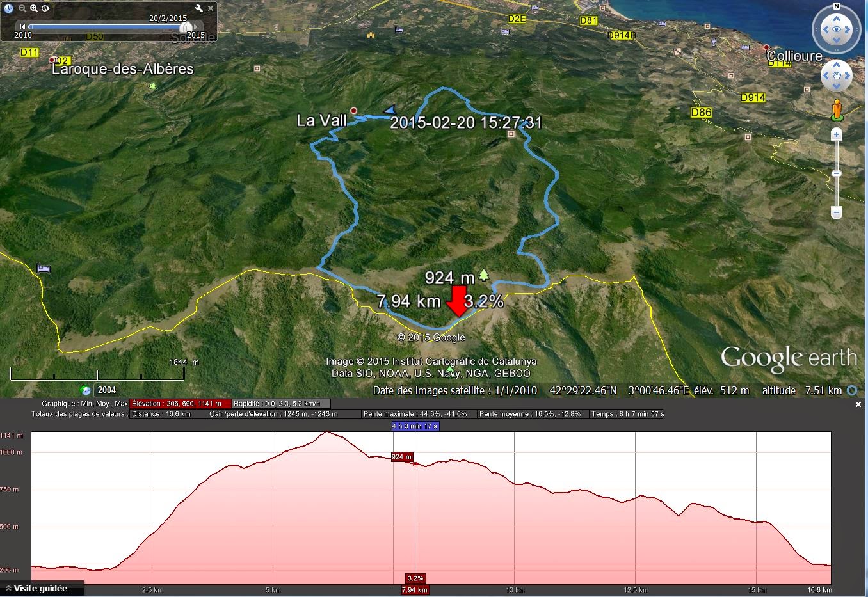Click the hand center of move joystick
The width and height of the screenshot is (868, 597).
click(837, 76)
